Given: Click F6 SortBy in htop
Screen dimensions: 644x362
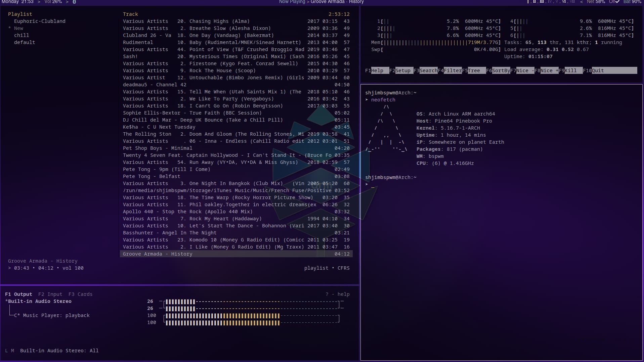Looking at the screenshot, I should point(498,71).
